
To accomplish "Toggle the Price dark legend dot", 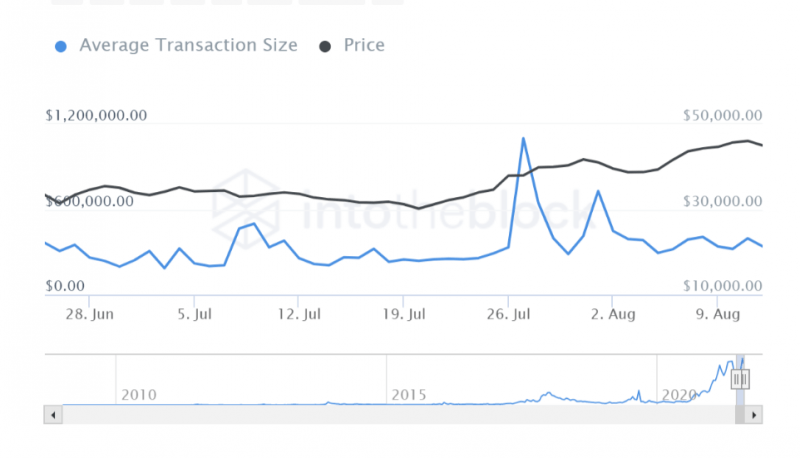I will (325, 47).
